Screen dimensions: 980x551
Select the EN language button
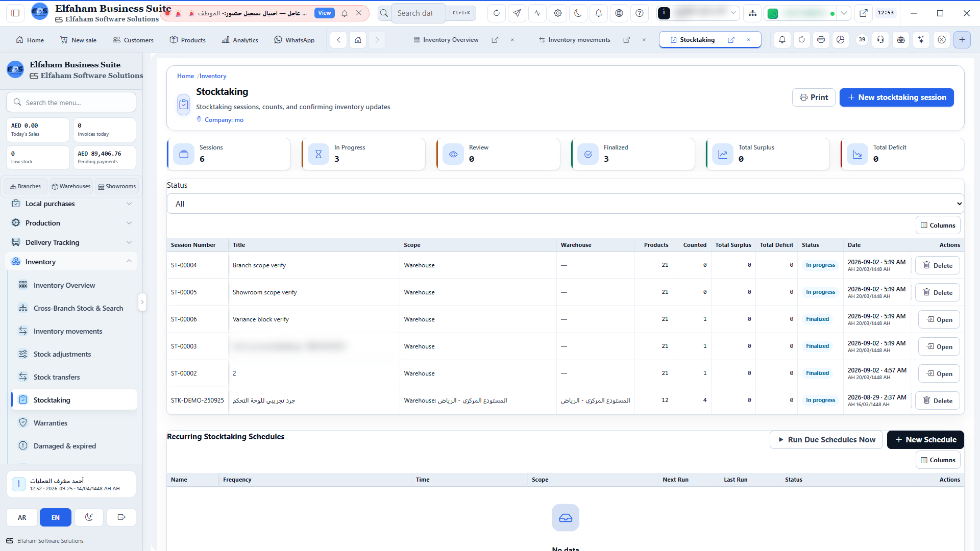tap(56, 517)
